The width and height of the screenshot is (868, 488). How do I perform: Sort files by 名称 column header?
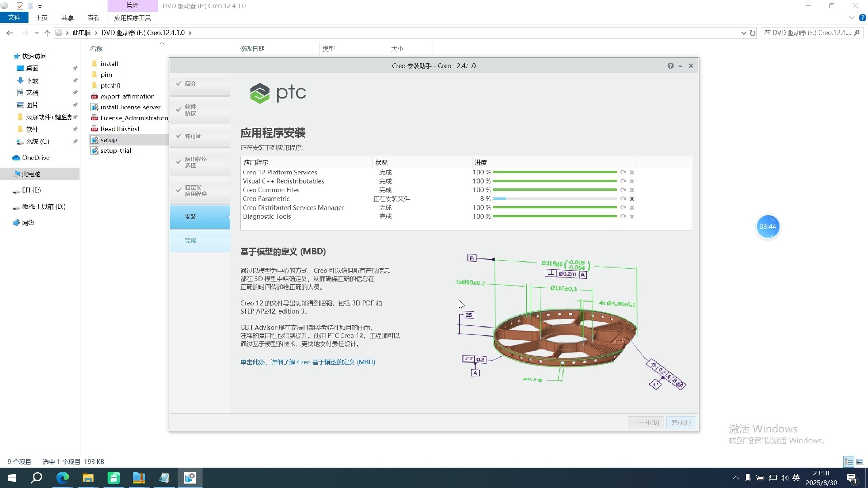[96, 48]
